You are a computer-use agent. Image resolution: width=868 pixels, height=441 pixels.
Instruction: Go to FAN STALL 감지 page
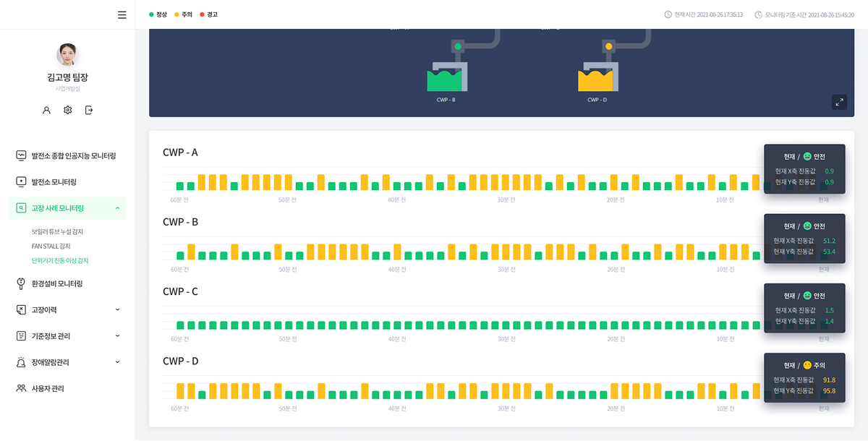coord(51,246)
